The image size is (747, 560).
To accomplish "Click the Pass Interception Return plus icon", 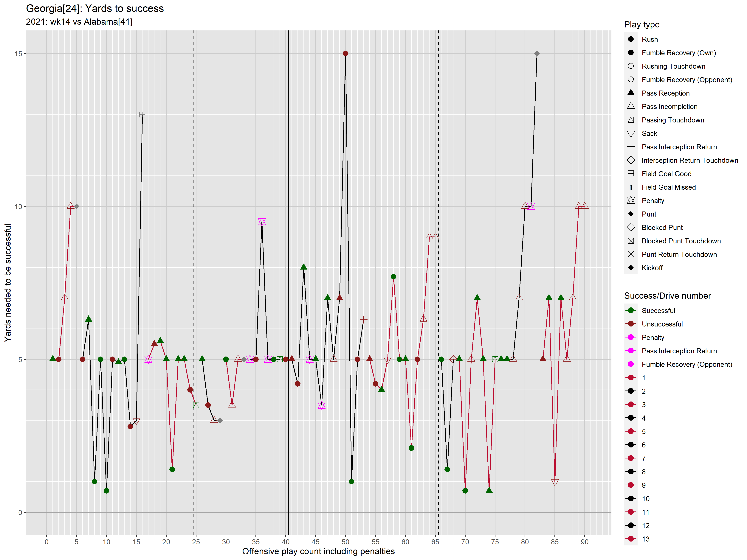I will pyautogui.click(x=630, y=147).
